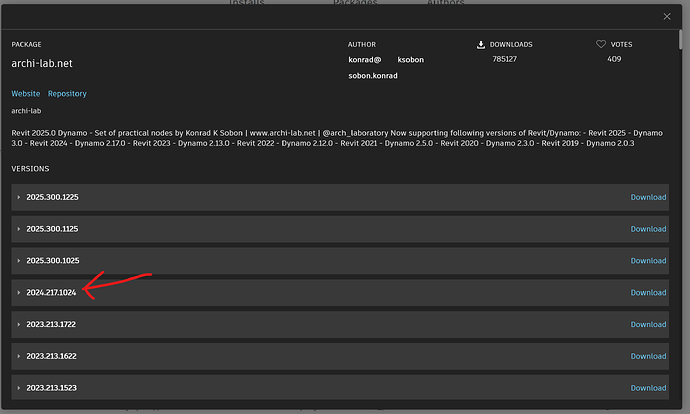Click the downloads tray icon
Viewport: 690px width, 414px height.
pyautogui.click(x=481, y=44)
